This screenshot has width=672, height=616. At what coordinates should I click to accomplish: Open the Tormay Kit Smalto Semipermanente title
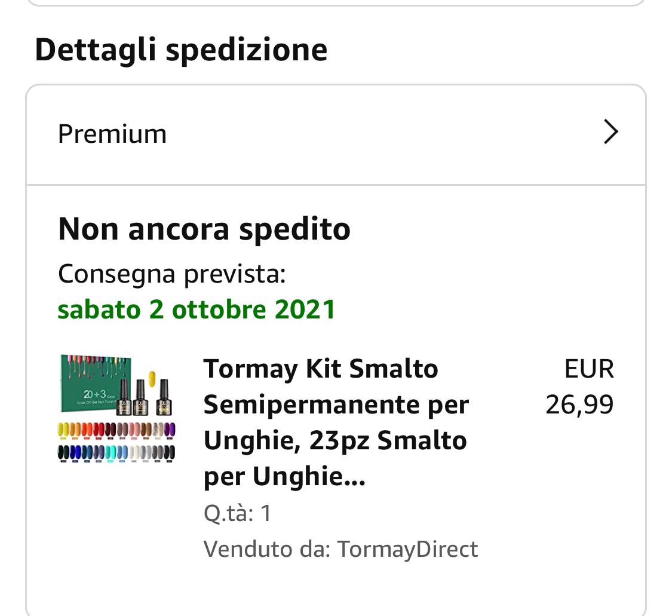(x=321, y=369)
